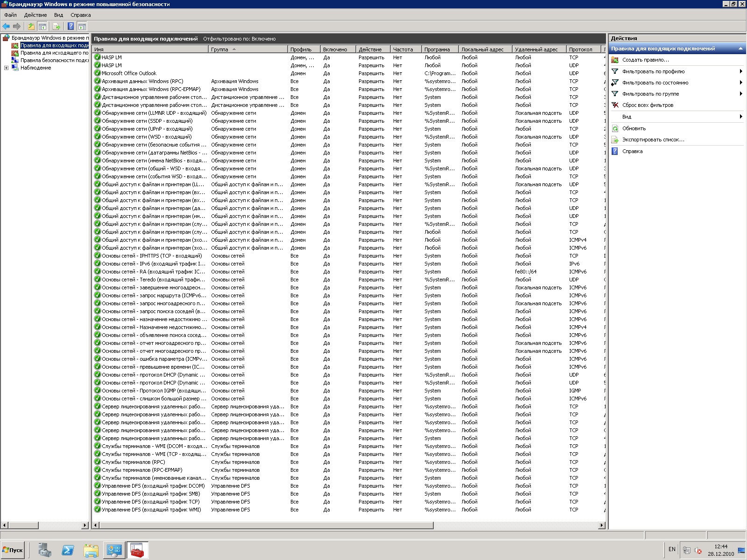Click the tree pane horizontal scrollbar thumb

click(23, 525)
